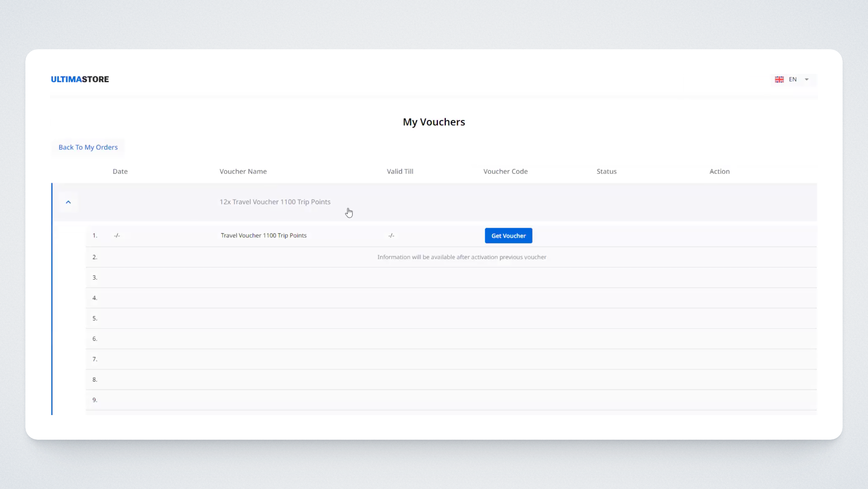Viewport: 868px width, 489px height.
Task: Click the Valid Till column header
Action: [400, 171]
